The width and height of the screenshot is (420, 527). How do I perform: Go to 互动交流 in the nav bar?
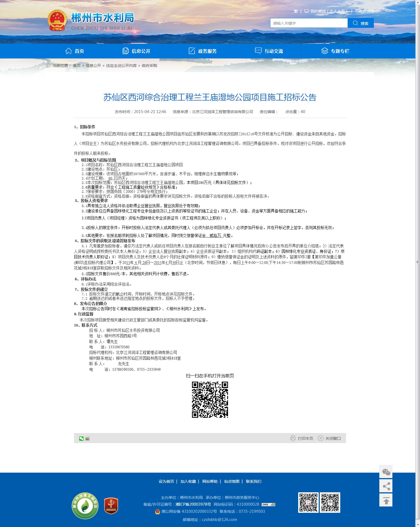point(269,51)
